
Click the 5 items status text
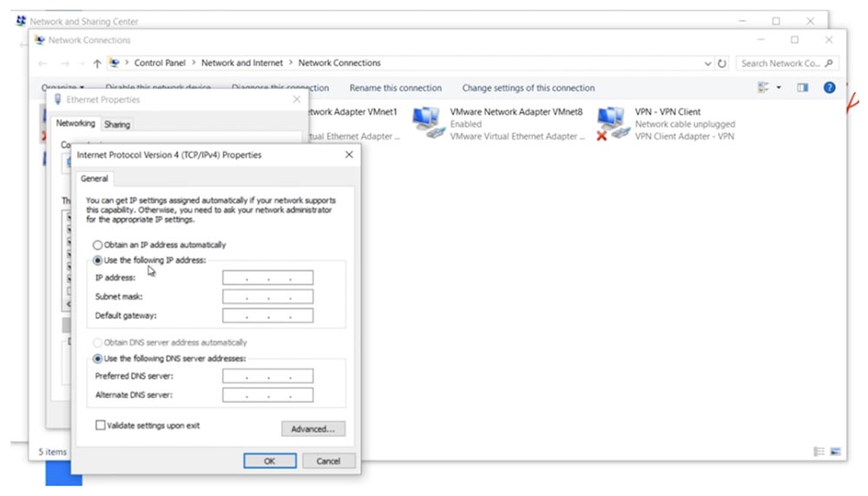coord(53,452)
